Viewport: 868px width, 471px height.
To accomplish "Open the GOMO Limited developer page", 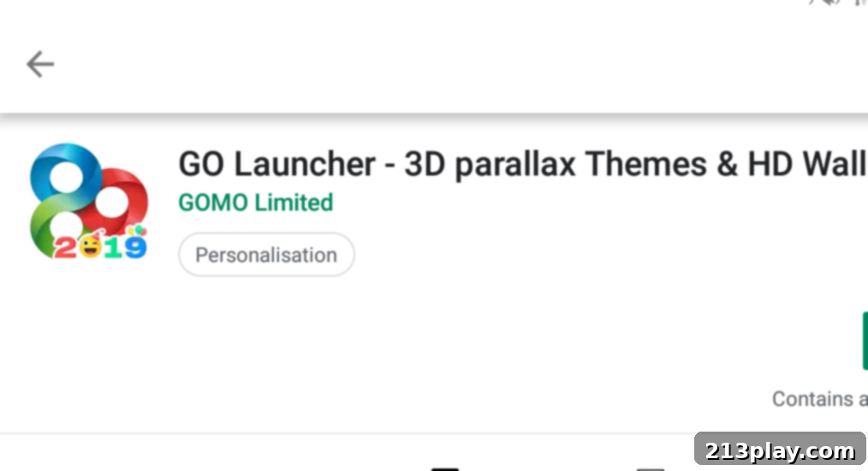I will click(x=255, y=203).
